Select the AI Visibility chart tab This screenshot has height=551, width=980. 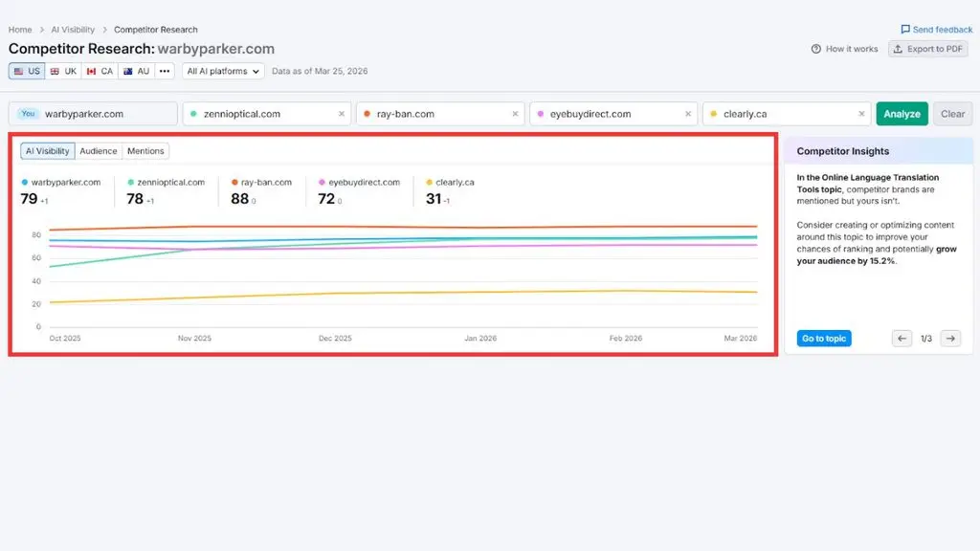pyautogui.click(x=48, y=150)
